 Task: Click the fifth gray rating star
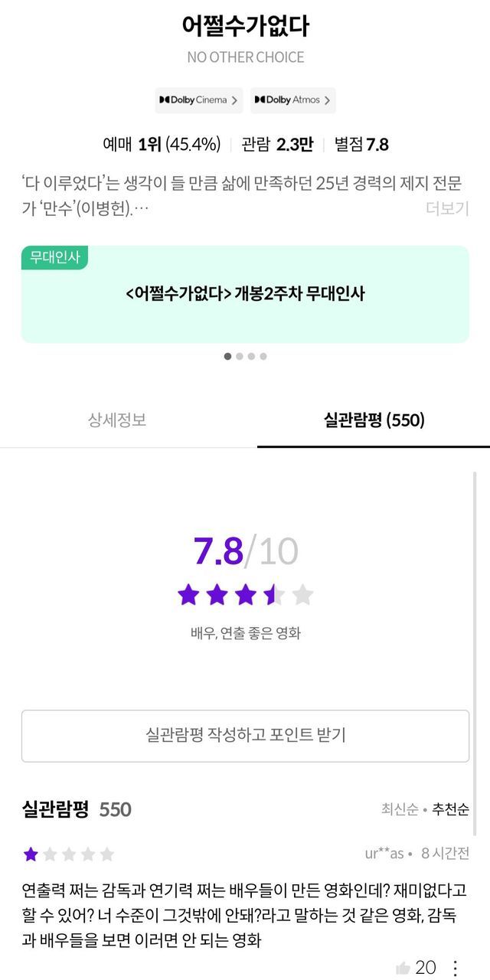point(303,594)
